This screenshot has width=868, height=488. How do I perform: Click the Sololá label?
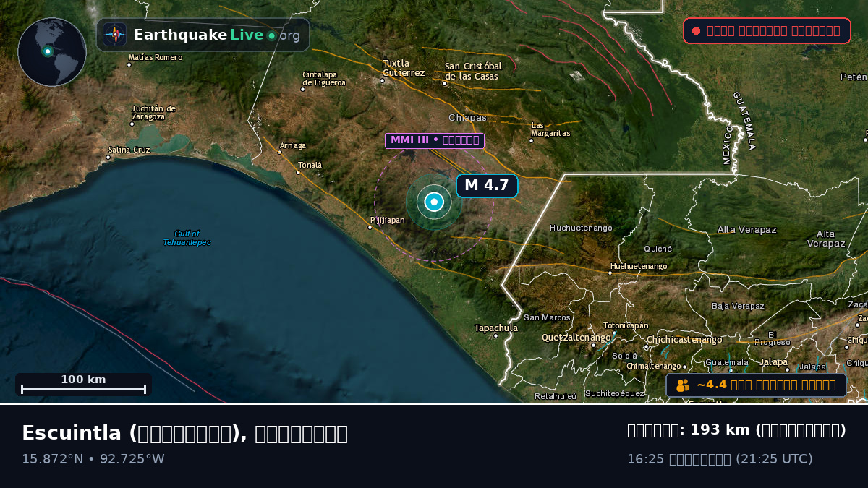[x=625, y=356]
